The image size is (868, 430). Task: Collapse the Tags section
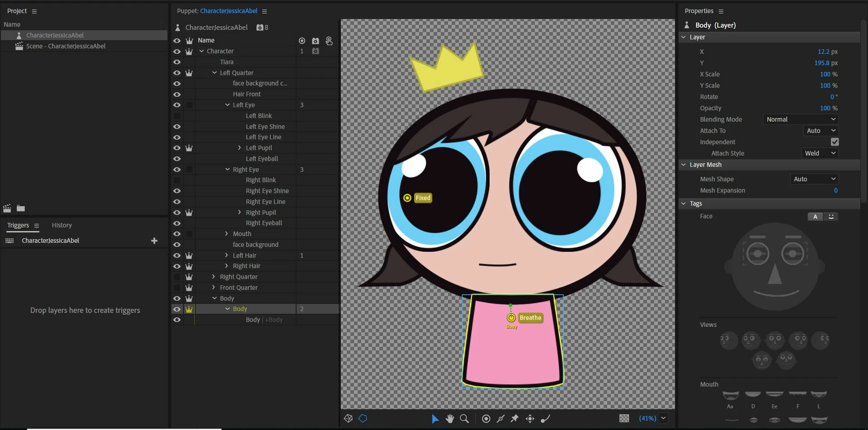(684, 203)
